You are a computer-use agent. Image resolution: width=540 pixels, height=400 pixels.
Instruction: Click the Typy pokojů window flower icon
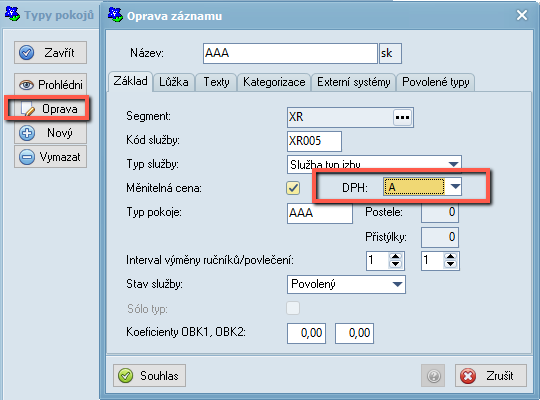click(x=12, y=14)
